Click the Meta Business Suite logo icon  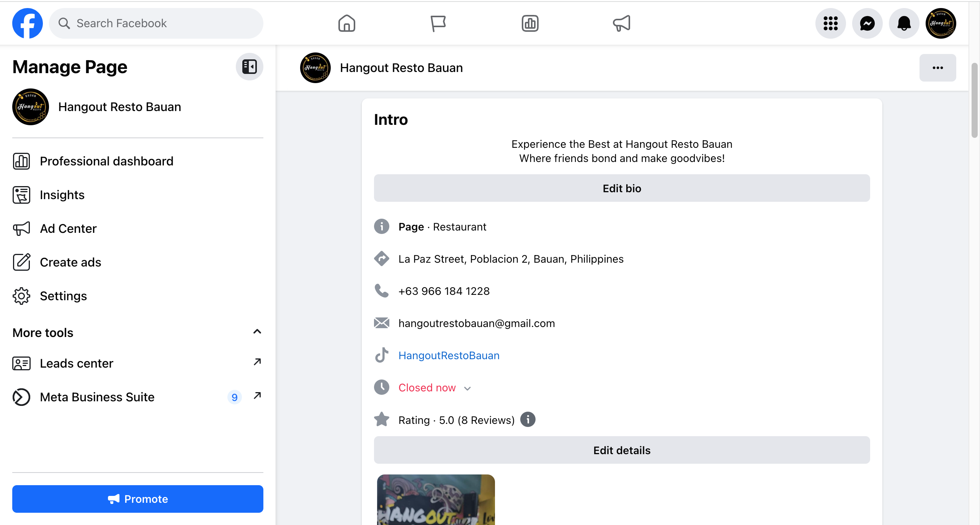click(21, 397)
